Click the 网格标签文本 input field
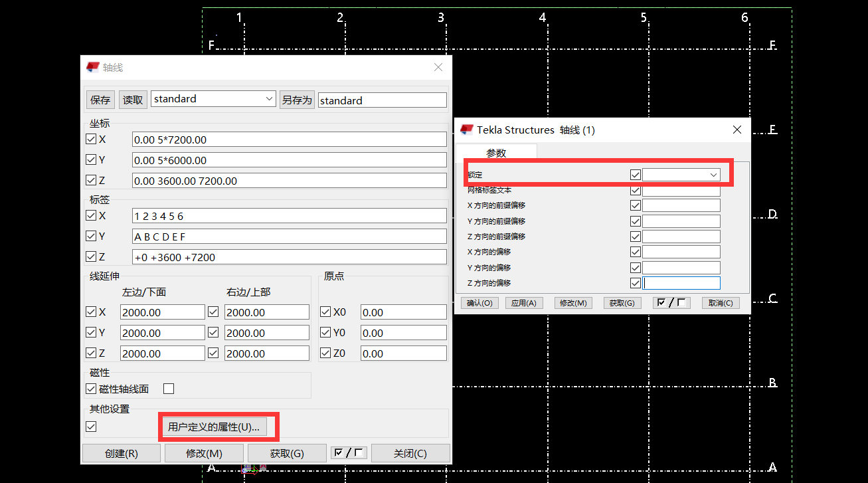The image size is (868, 483). (x=681, y=190)
